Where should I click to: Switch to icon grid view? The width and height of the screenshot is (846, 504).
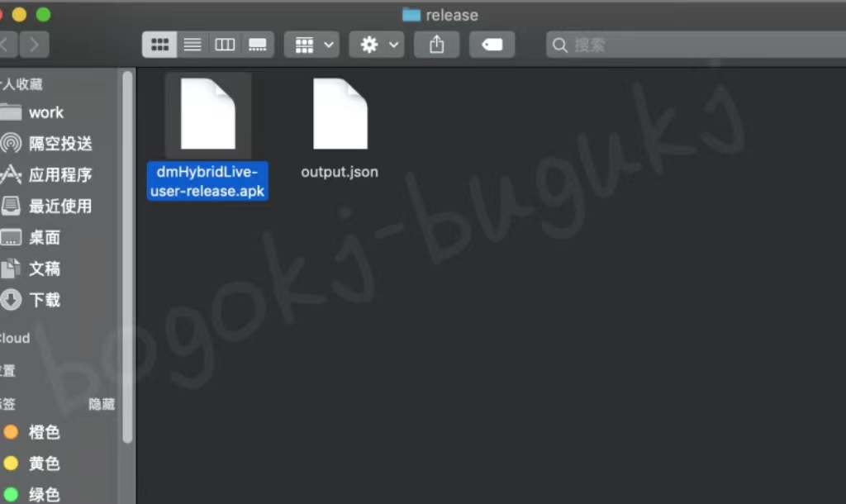[x=159, y=45]
